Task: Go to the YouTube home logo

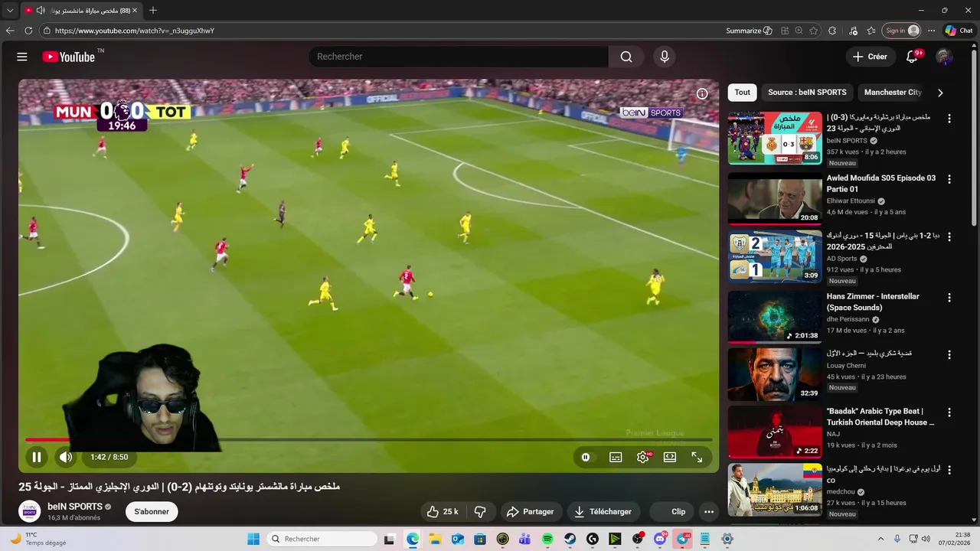Action: point(69,57)
